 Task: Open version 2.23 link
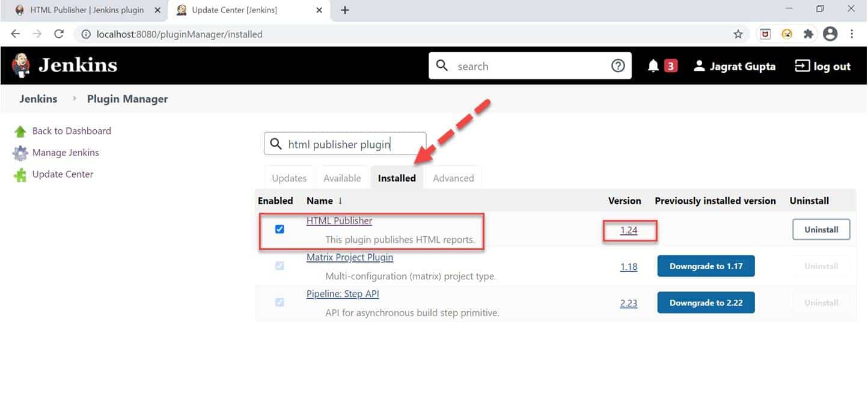click(x=629, y=303)
